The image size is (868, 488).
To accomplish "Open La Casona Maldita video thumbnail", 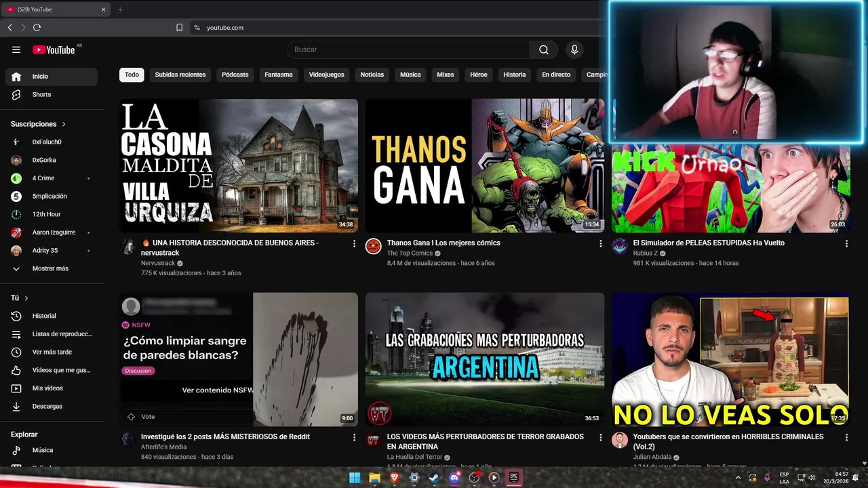I will click(239, 166).
